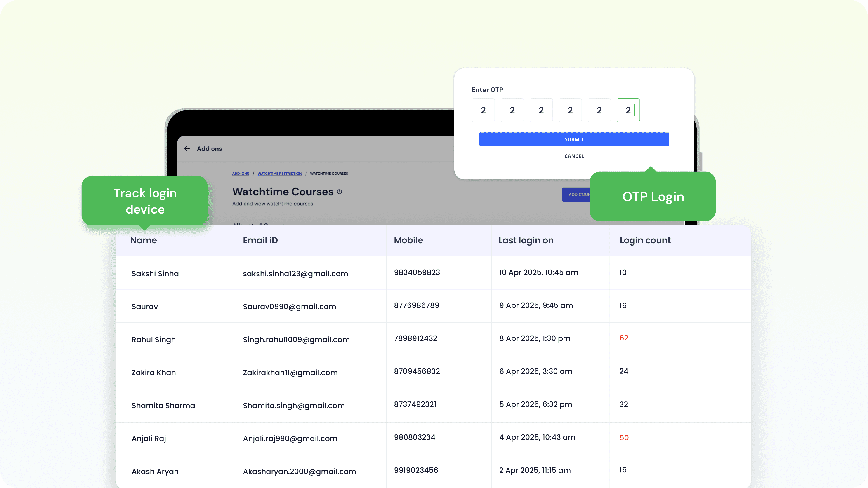Click the Login count column header
Screen dimensions: 868x488
[645, 240]
